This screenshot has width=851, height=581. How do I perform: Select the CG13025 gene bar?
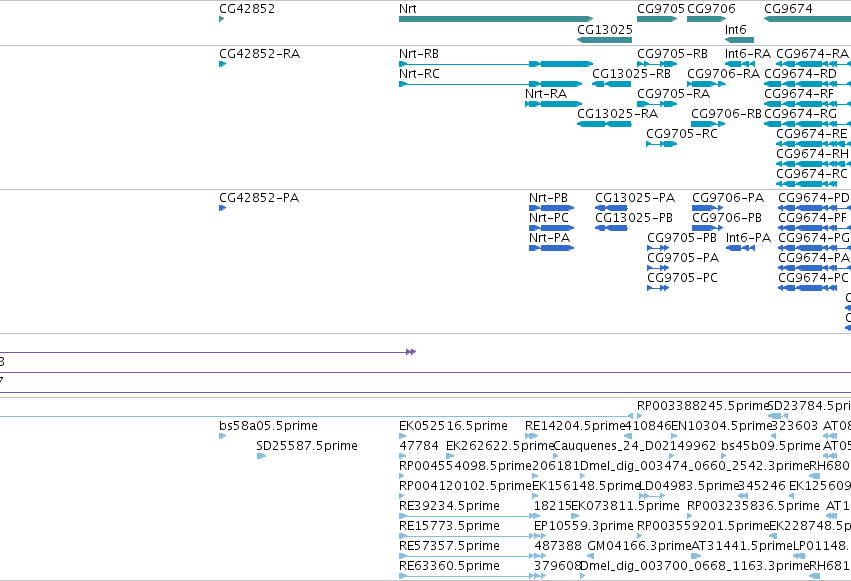pos(604,40)
